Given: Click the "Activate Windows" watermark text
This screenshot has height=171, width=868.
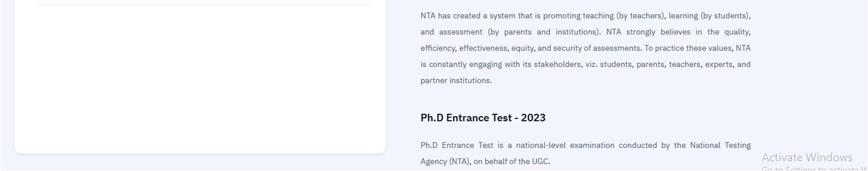Looking at the screenshot, I should click(807, 157).
